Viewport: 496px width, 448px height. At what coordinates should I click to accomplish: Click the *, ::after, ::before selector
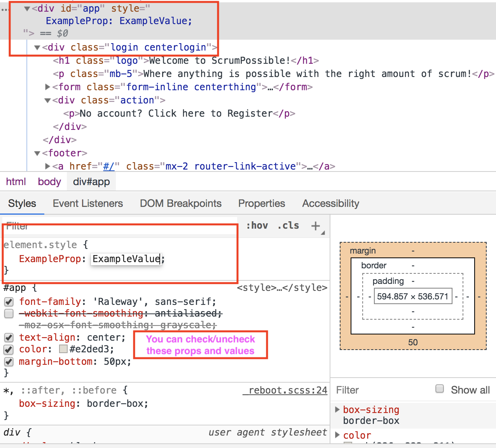tap(60, 390)
